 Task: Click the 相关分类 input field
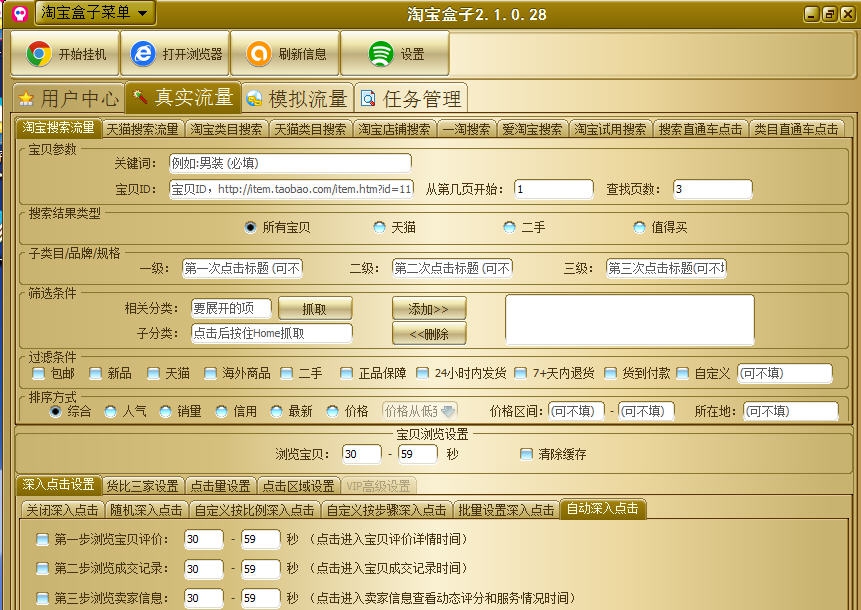point(231,308)
